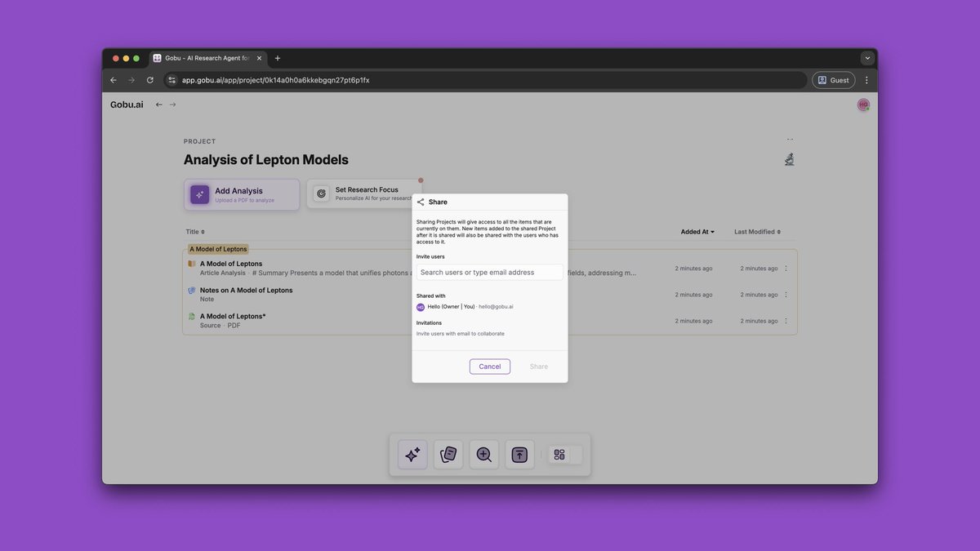Go back using the app back arrow

pyautogui.click(x=159, y=104)
